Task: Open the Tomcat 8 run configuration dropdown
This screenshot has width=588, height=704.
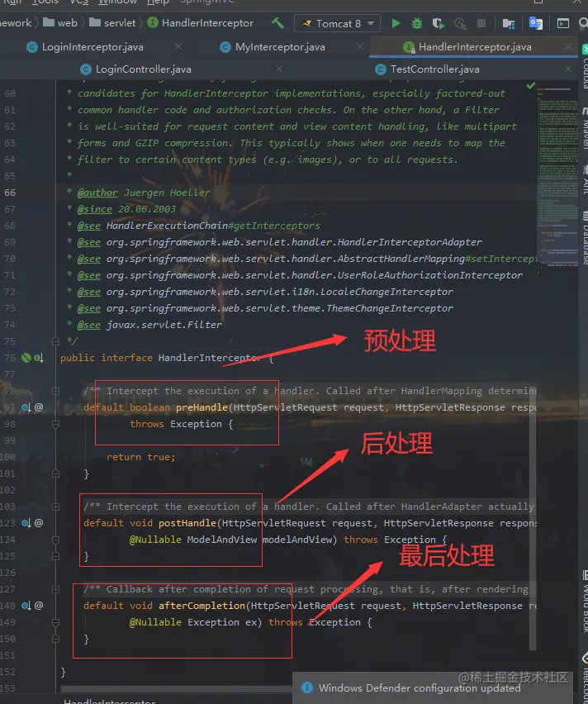Action: pyautogui.click(x=337, y=23)
